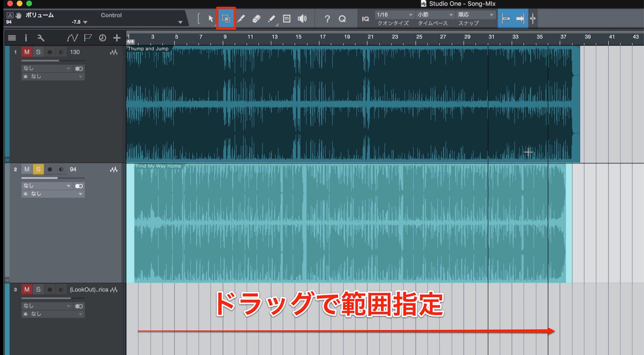The height and width of the screenshot is (355, 644).
Task: Toggle track 3 stereo channel mode button
Action: pyautogui.click(x=79, y=306)
